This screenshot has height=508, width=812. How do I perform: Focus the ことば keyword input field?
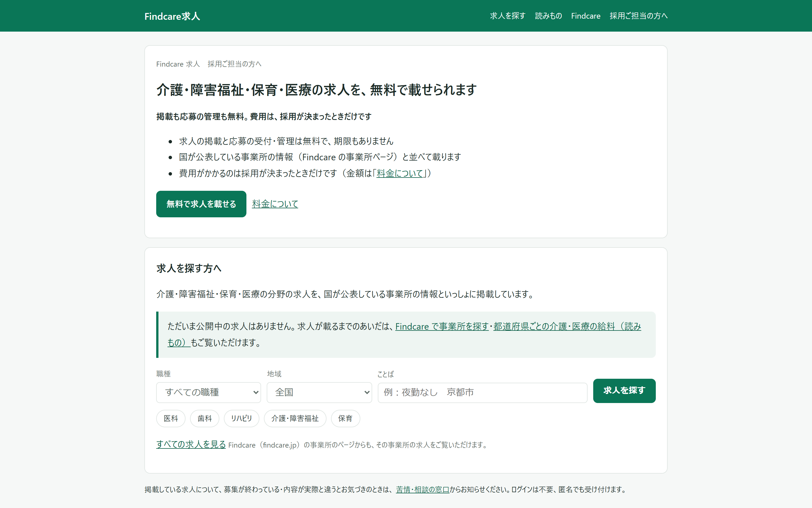click(482, 392)
